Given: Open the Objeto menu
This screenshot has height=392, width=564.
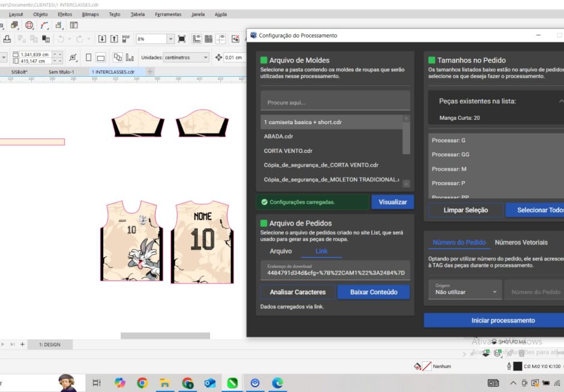Looking at the screenshot, I should tap(40, 14).
